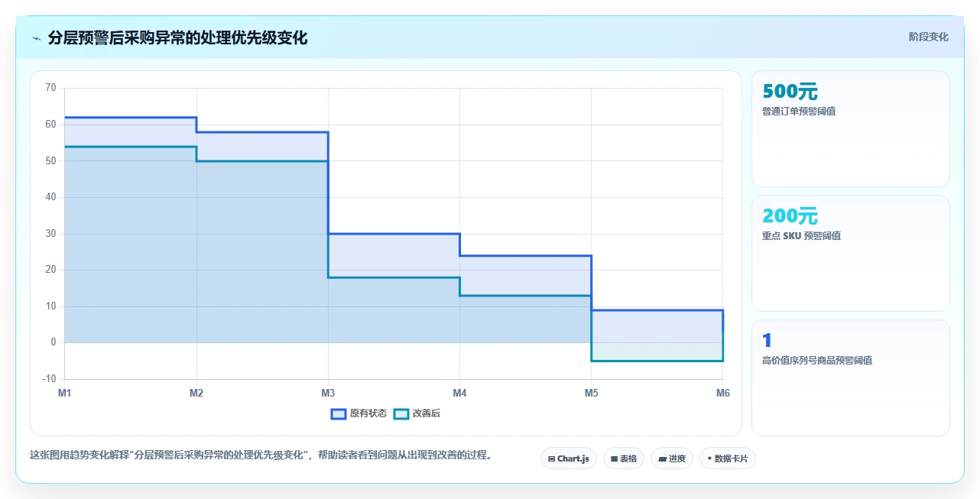Click the 重点 SKU 预警阈值 label
This screenshot has height=499, width=980.
[x=801, y=236]
